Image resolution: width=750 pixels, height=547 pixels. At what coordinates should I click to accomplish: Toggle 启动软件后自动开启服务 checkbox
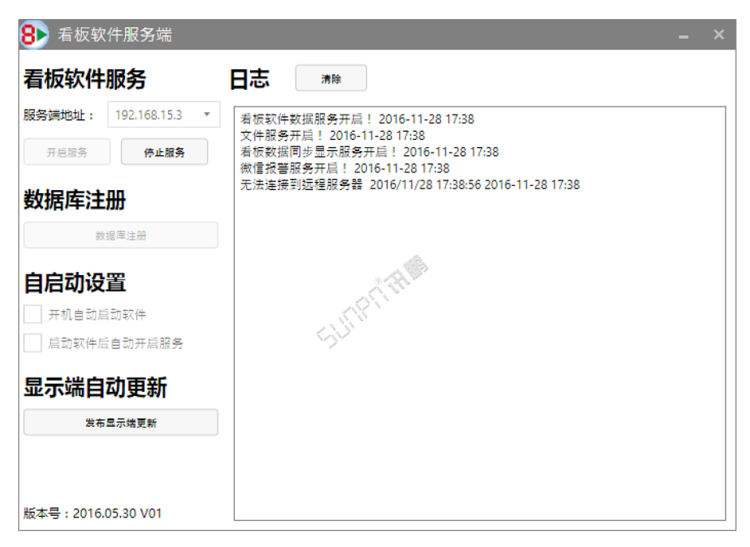coord(33,343)
